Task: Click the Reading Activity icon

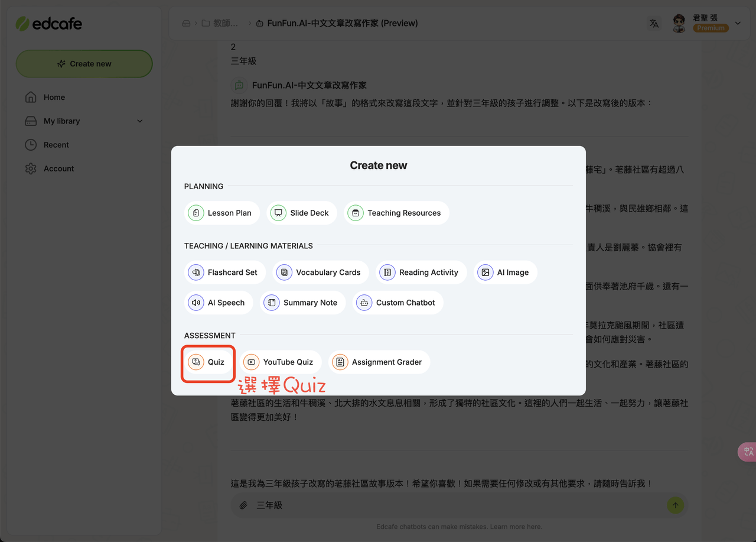Action: click(387, 272)
